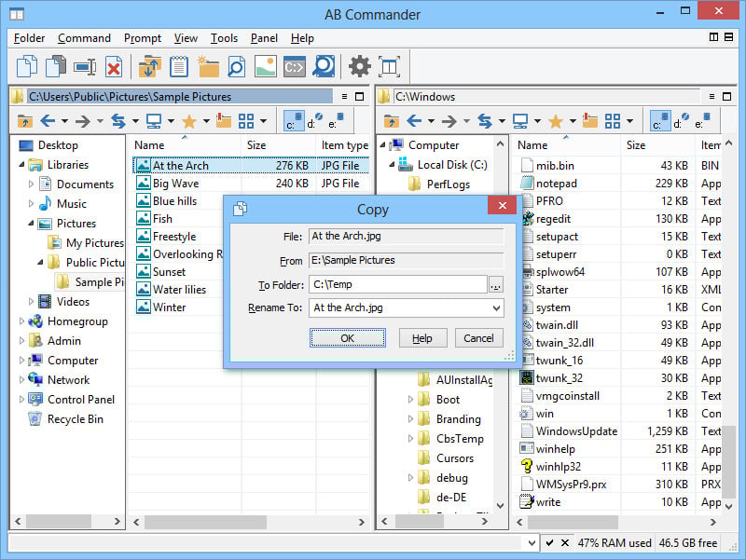
Task: Click the rename icon in main toolbar
Action: [85, 66]
